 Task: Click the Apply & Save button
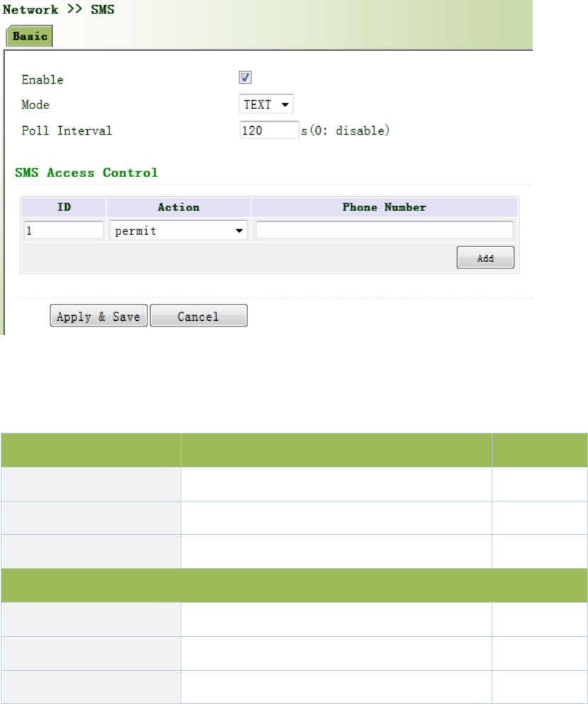98,316
